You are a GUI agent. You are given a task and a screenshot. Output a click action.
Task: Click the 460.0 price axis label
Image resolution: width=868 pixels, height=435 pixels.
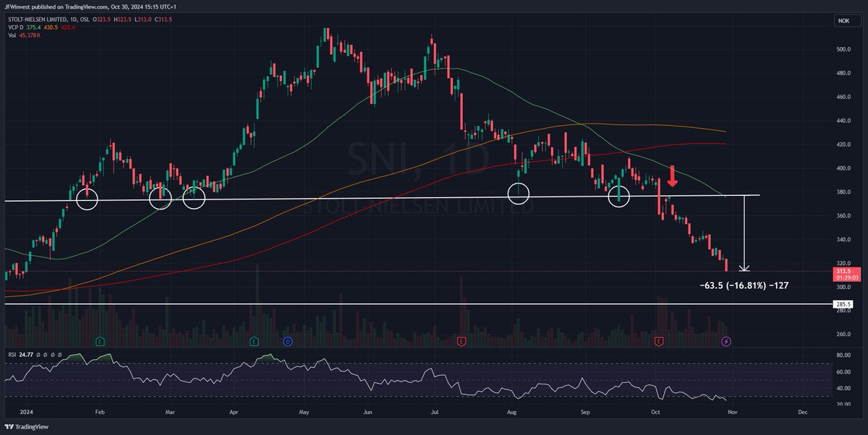tap(843, 98)
